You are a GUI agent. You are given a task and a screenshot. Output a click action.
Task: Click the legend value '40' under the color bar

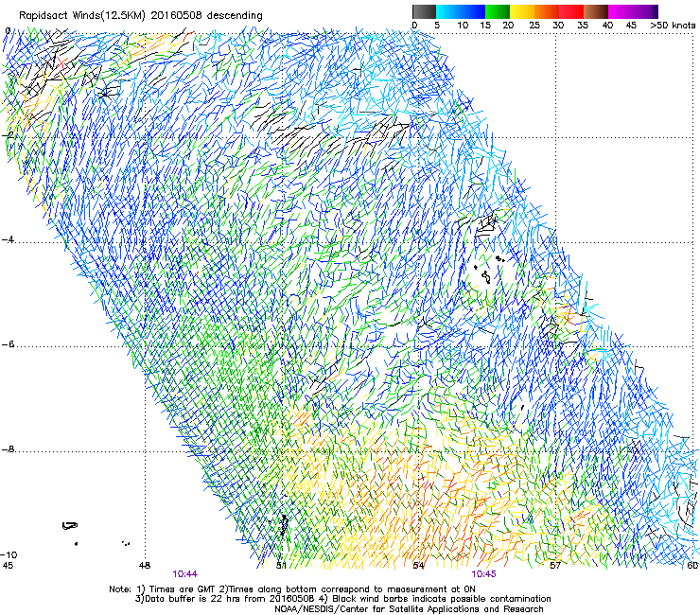[x=607, y=25]
